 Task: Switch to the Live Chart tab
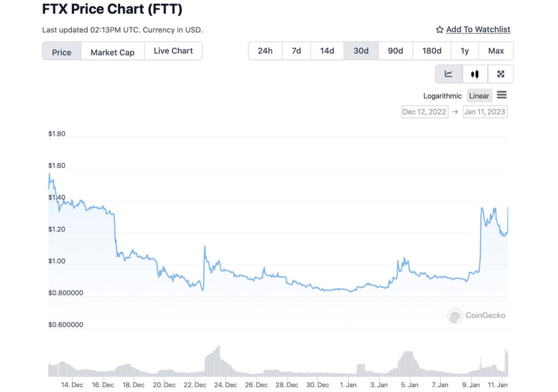[173, 51]
